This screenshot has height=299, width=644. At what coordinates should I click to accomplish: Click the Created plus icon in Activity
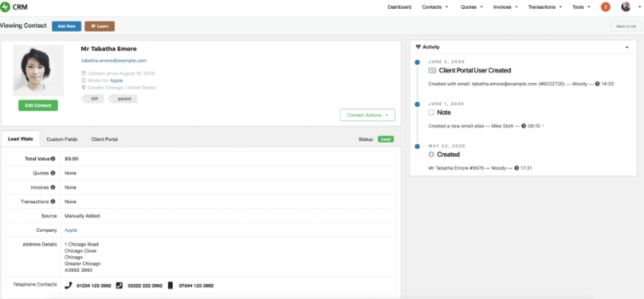pos(431,155)
